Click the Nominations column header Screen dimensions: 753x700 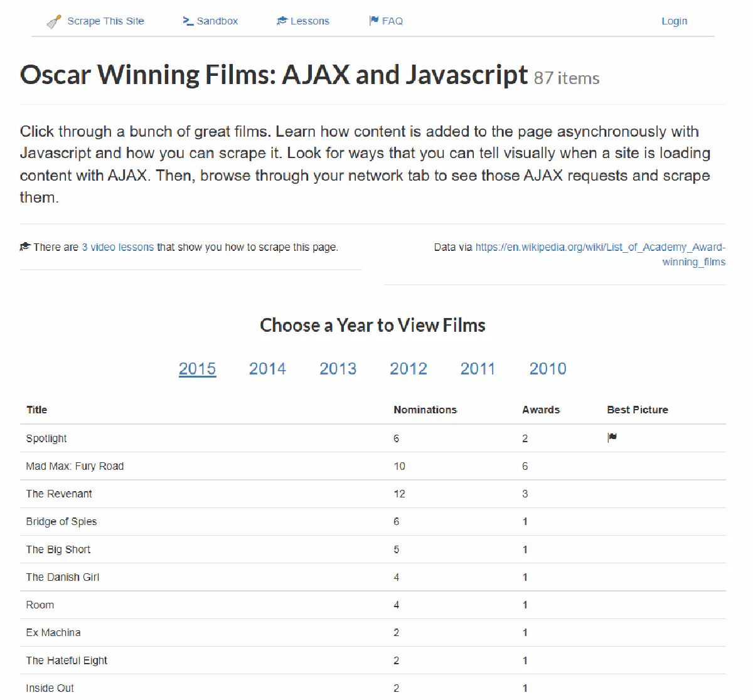pos(425,410)
